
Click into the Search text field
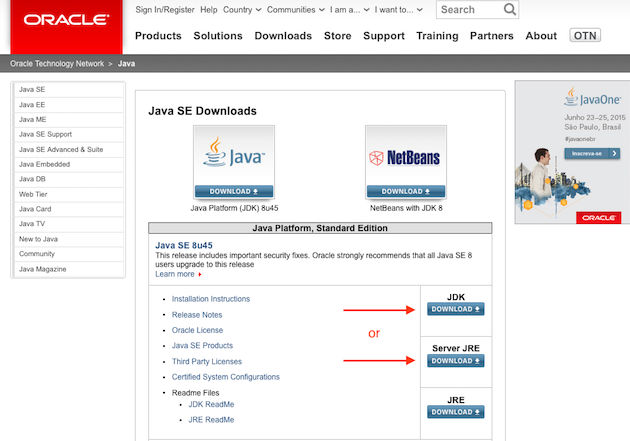point(468,10)
